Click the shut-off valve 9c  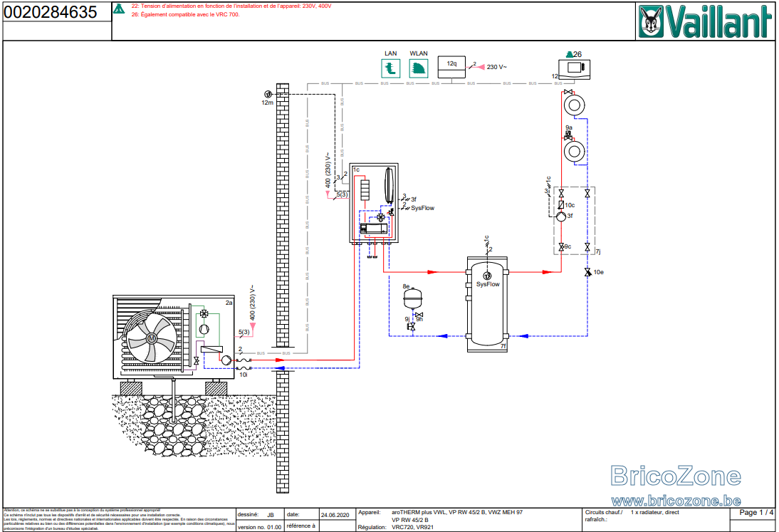[561, 246]
